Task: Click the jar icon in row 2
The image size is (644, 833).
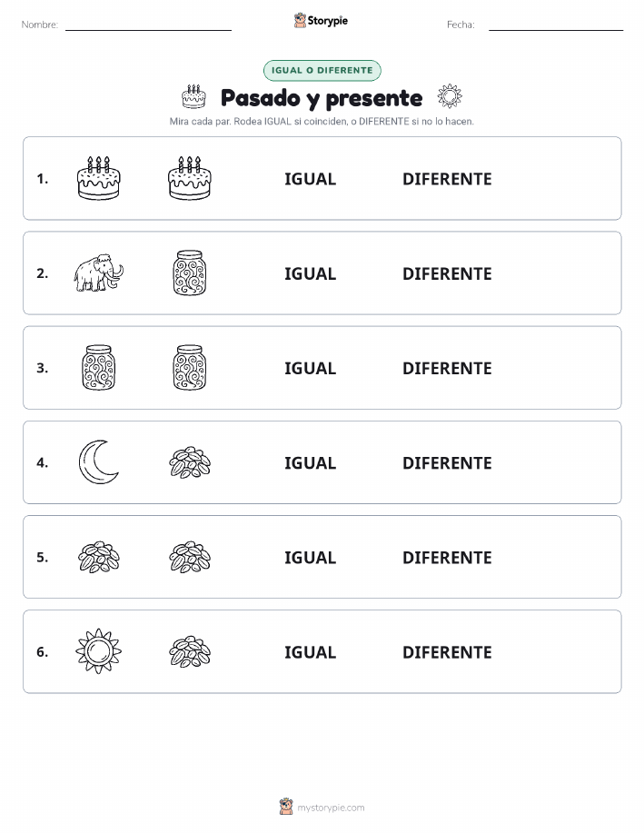Action: [190, 273]
